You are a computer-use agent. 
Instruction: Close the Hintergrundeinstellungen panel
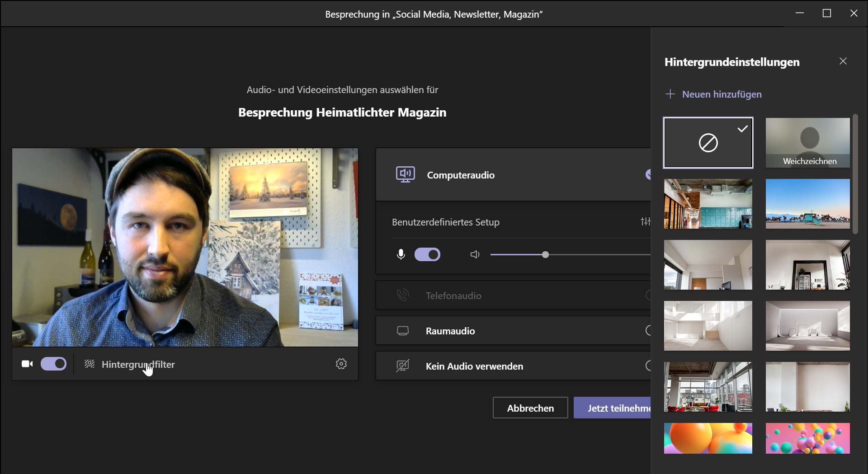(x=843, y=61)
